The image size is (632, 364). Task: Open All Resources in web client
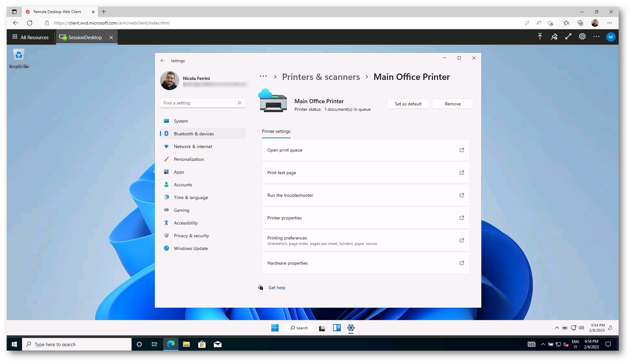point(31,37)
